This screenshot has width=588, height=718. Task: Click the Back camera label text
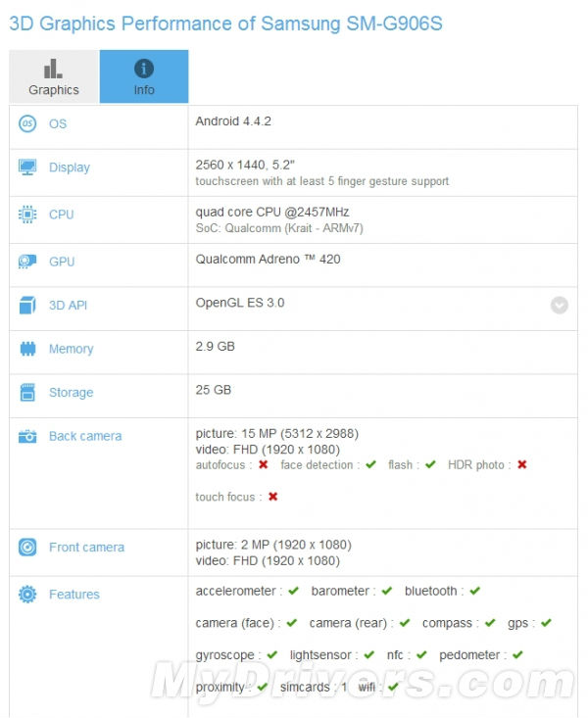click(85, 436)
